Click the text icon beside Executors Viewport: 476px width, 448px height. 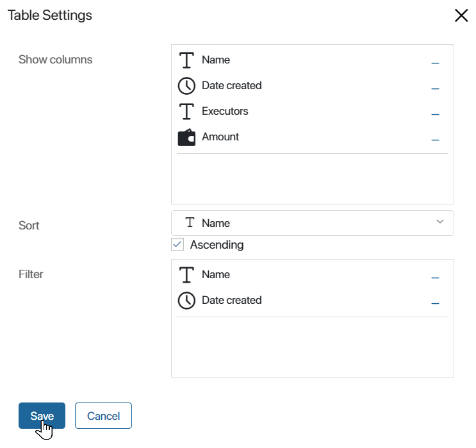186,111
